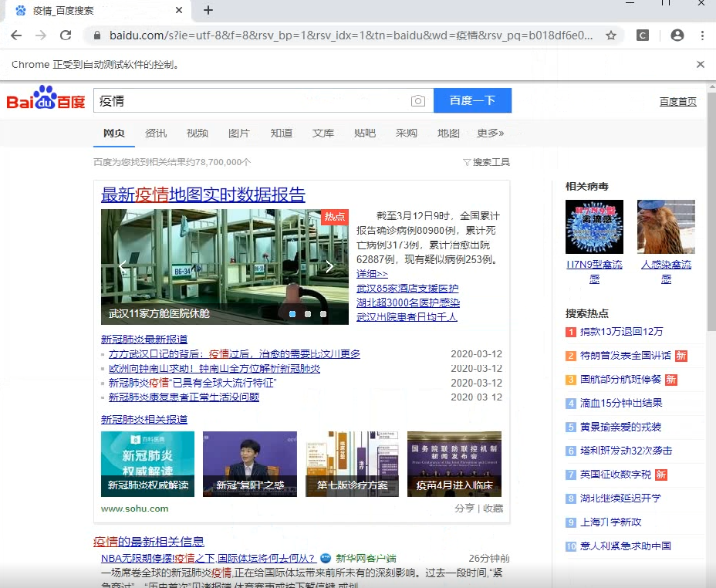Open the H7N9型禽流感 virus thumbnail

coord(594,226)
